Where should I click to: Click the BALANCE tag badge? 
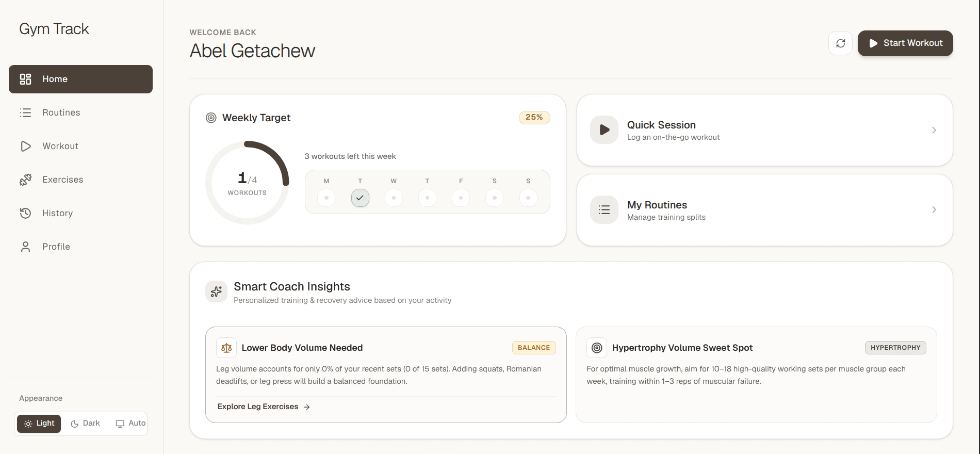(x=534, y=348)
